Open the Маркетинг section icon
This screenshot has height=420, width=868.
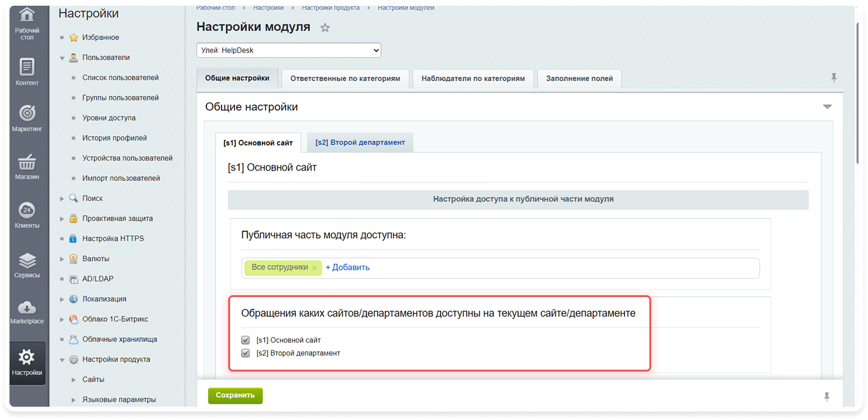pyautogui.click(x=27, y=113)
